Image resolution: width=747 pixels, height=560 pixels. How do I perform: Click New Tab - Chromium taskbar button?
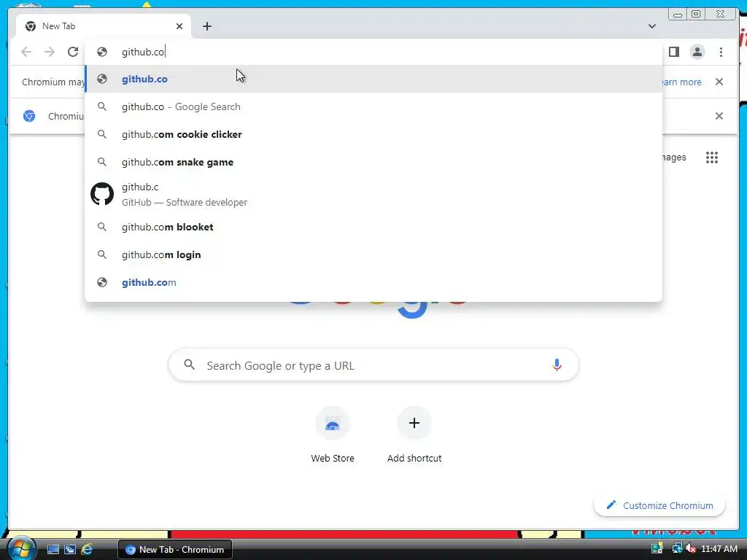click(x=175, y=550)
